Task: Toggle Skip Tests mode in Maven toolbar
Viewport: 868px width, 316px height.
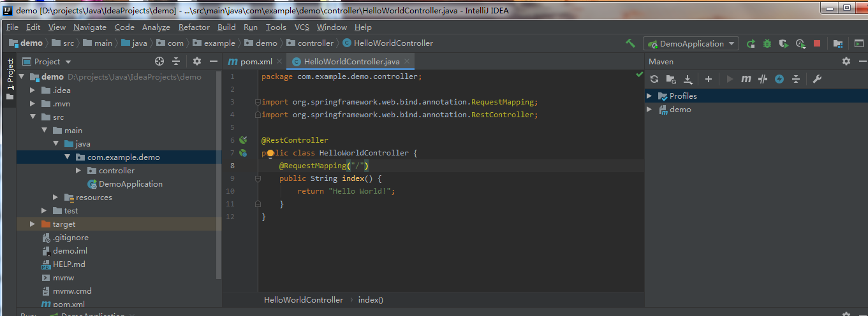Action: coord(763,79)
